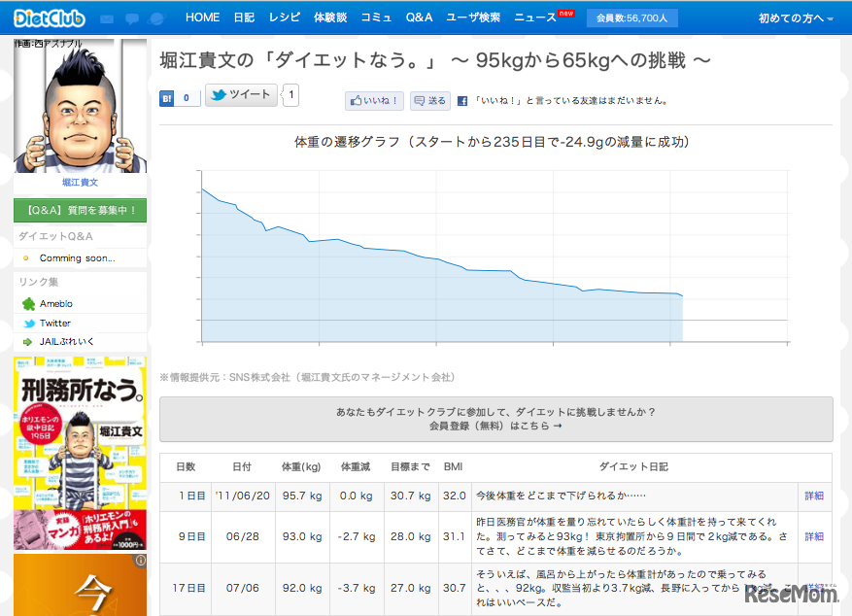852x616 pixels.
Task: Open the 会員登録（無料）はこちら link
Action: tap(497, 426)
